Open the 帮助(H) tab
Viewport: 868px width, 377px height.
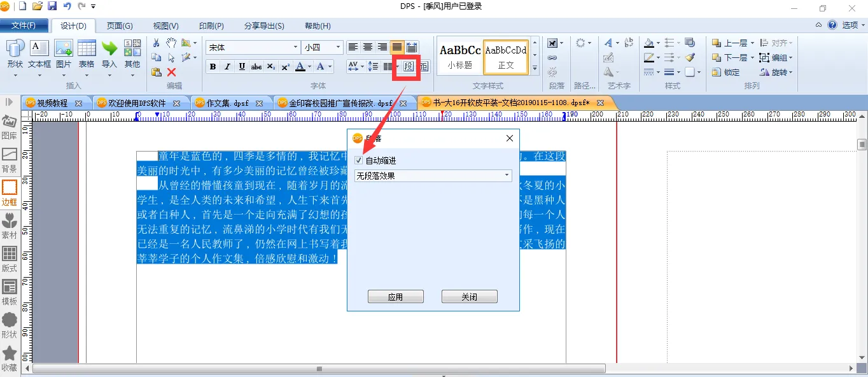click(318, 26)
